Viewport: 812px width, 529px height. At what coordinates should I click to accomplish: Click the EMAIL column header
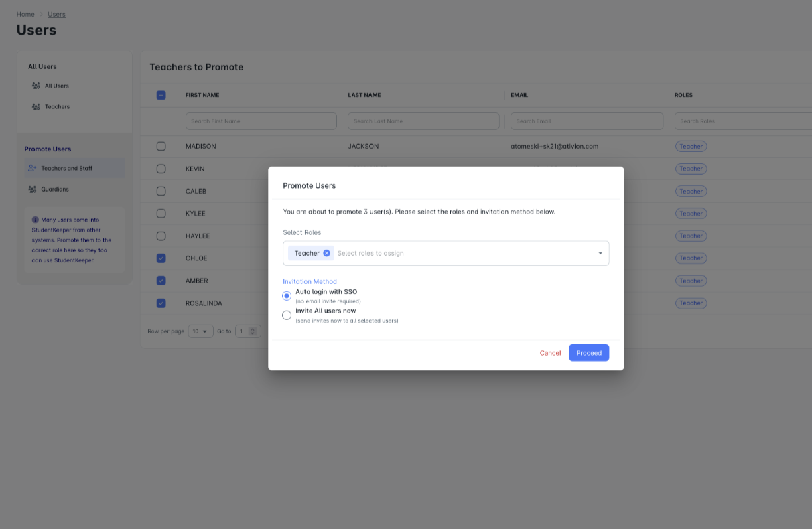coord(519,95)
